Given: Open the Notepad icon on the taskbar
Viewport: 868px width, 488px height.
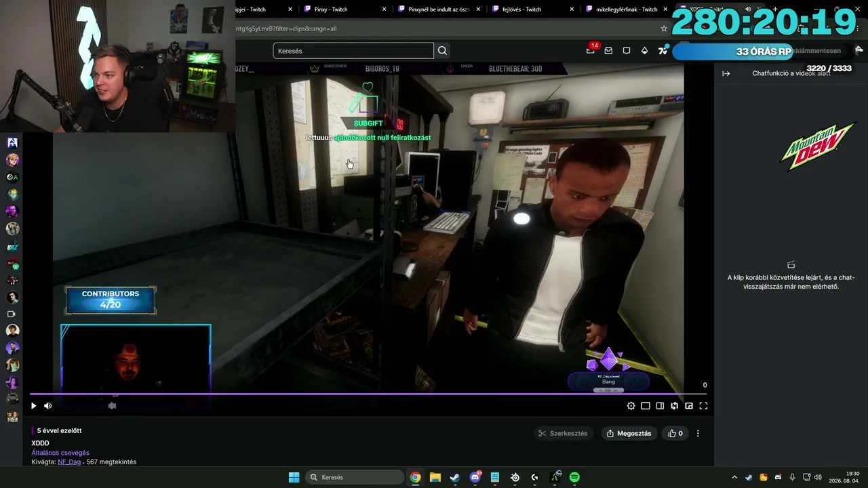Looking at the screenshot, I should click(495, 477).
